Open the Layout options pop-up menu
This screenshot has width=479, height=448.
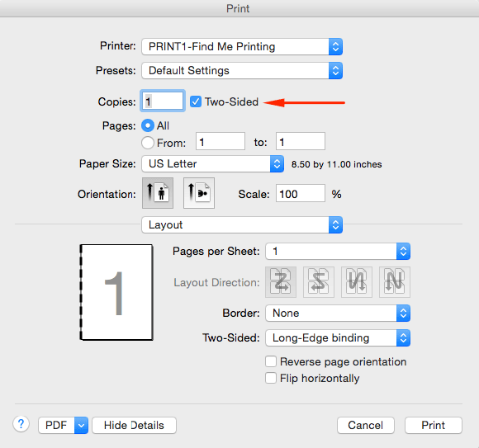(242, 225)
